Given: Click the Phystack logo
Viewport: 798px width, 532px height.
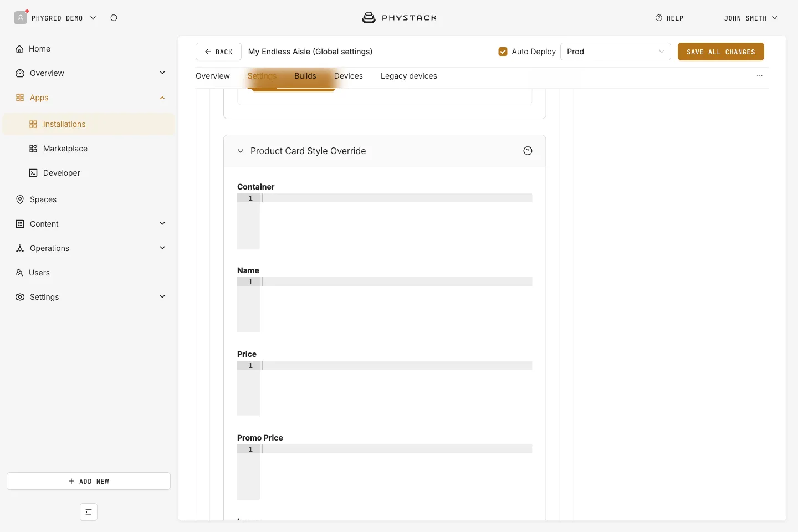Looking at the screenshot, I should click(399, 18).
